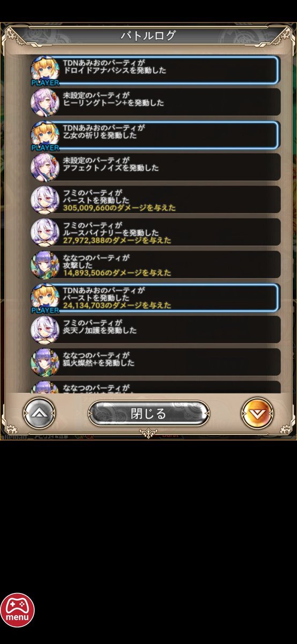Click the scroll-up arrow button
The width and height of the screenshot is (297, 644).
(x=40, y=413)
